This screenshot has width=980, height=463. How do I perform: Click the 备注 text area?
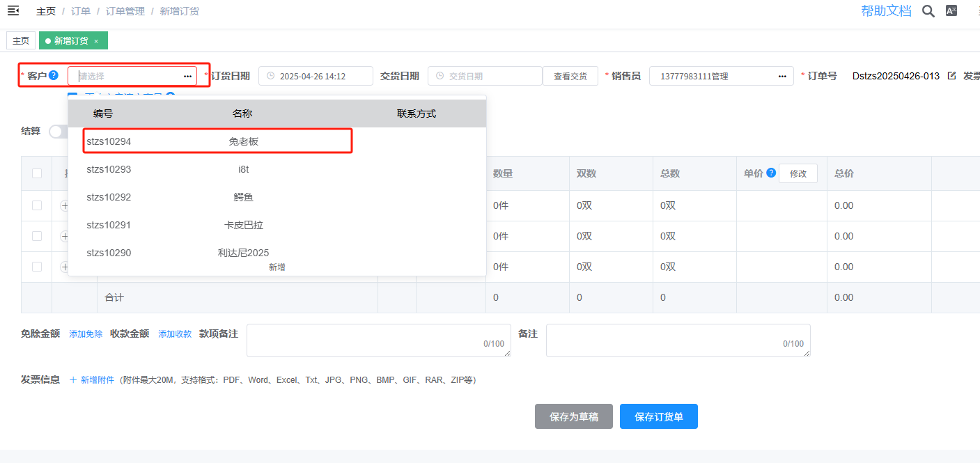[x=677, y=340]
